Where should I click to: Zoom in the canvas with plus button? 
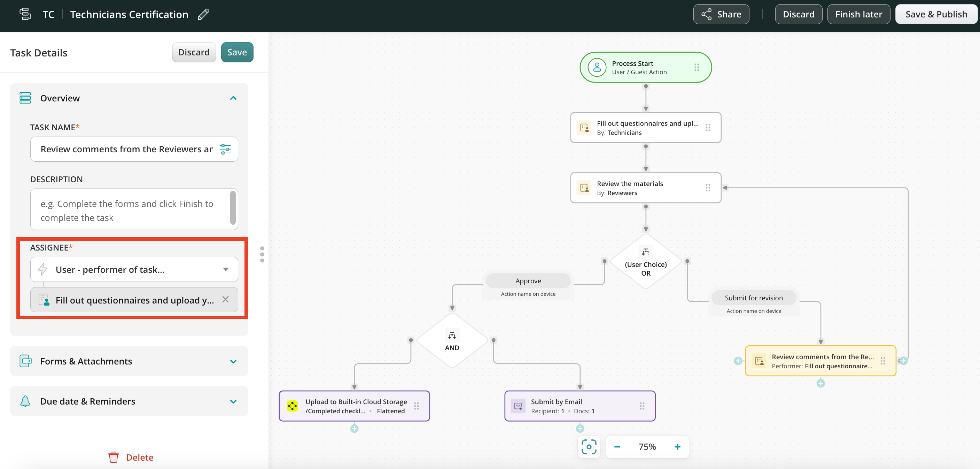[677, 447]
